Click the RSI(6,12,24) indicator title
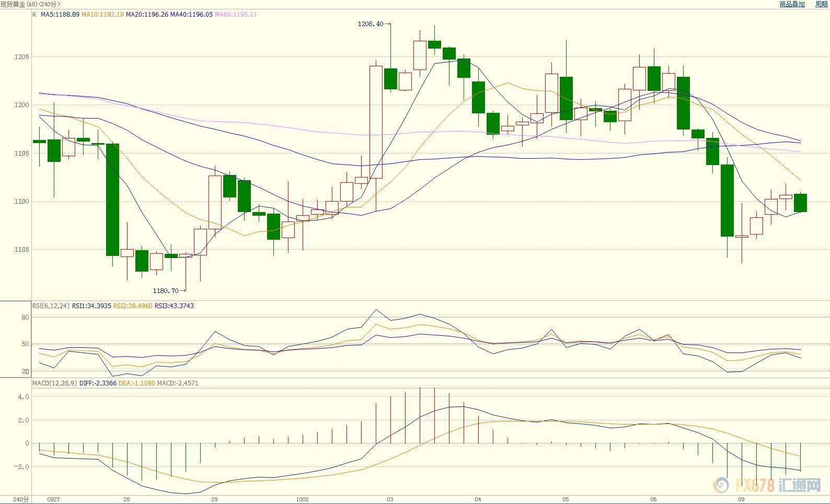Screen dimensions: 830x504 tap(51, 306)
